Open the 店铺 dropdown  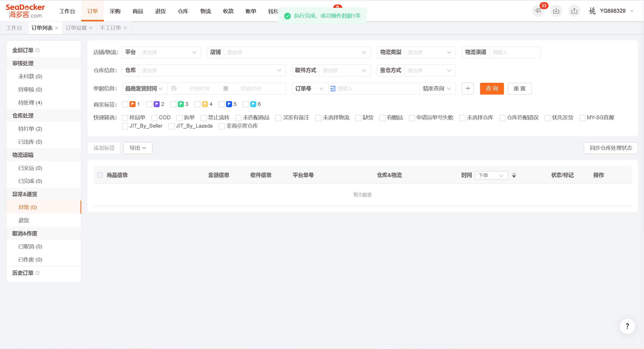click(x=297, y=52)
